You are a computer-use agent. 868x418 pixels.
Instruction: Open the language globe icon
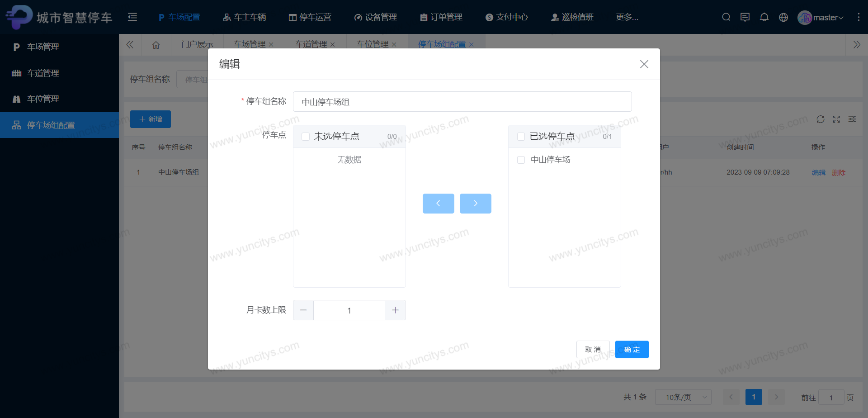(x=783, y=17)
